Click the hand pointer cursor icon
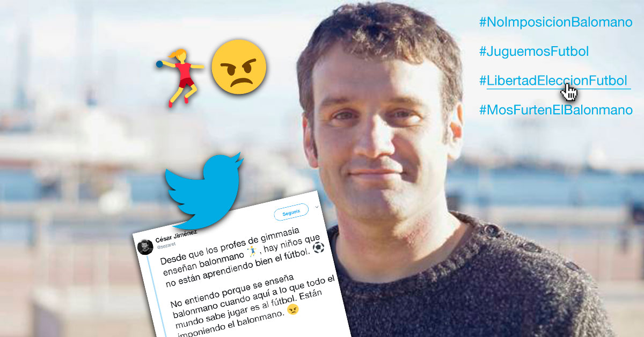 pyautogui.click(x=569, y=92)
